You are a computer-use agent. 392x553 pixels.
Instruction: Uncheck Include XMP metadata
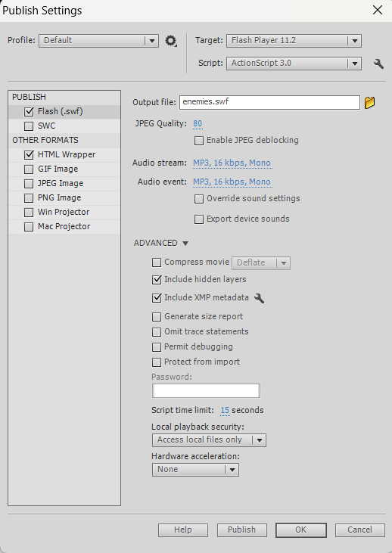[157, 298]
